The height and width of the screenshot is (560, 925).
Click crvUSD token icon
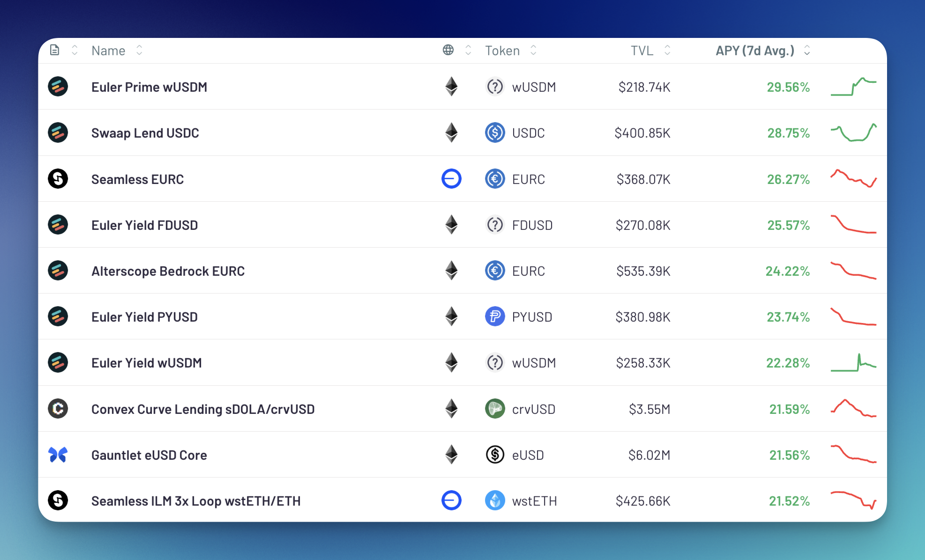pos(495,409)
